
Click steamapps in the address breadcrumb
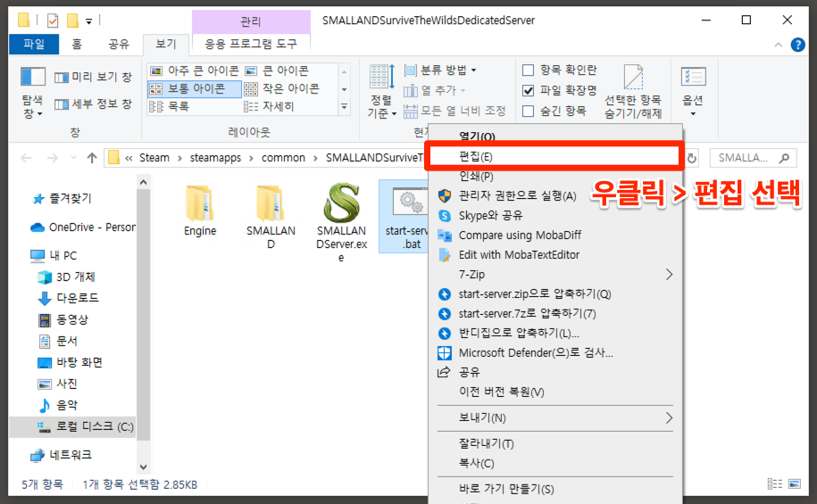click(215, 158)
